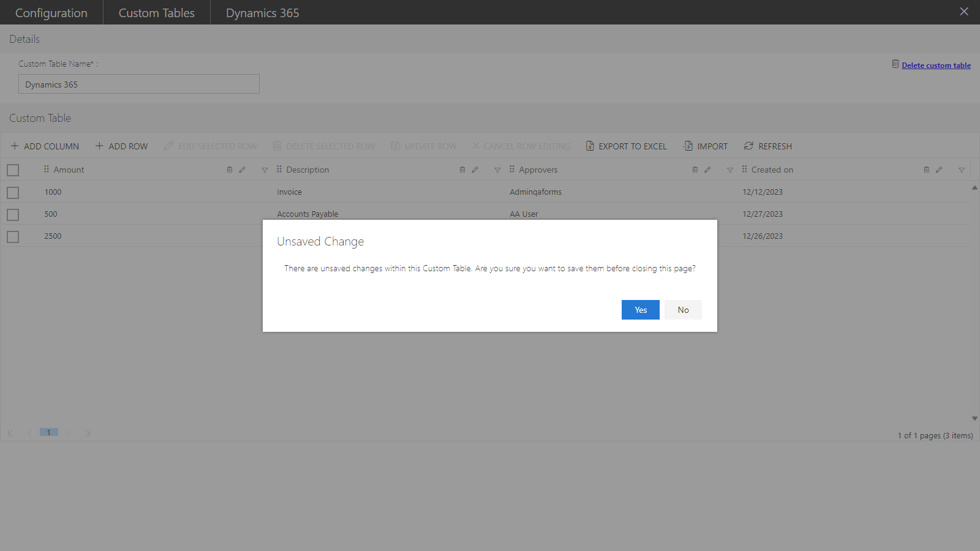Click EXPORT TO EXCEL
Screen dimensions: 980x551
click(626, 146)
